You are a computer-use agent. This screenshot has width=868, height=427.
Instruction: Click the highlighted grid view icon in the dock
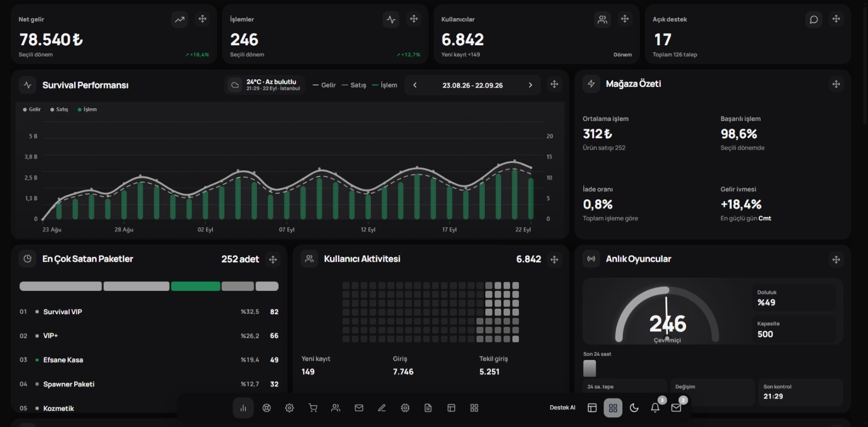[x=613, y=408]
